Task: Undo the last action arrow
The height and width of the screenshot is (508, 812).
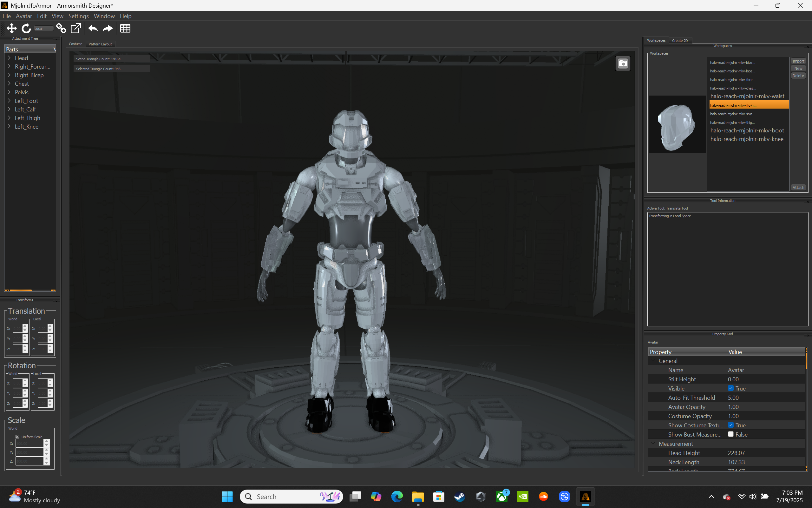Action: point(93,29)
